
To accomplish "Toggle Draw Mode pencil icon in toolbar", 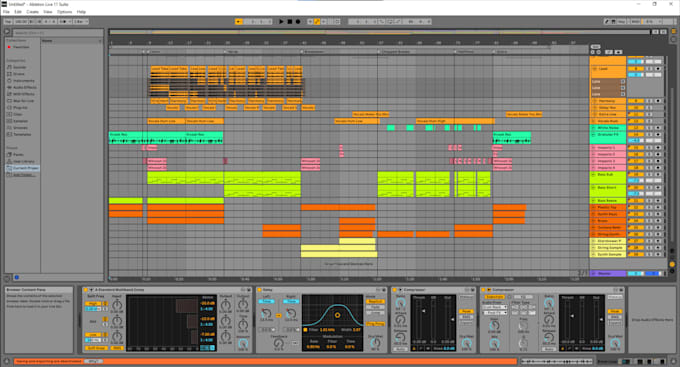I will tap(606, 21).
